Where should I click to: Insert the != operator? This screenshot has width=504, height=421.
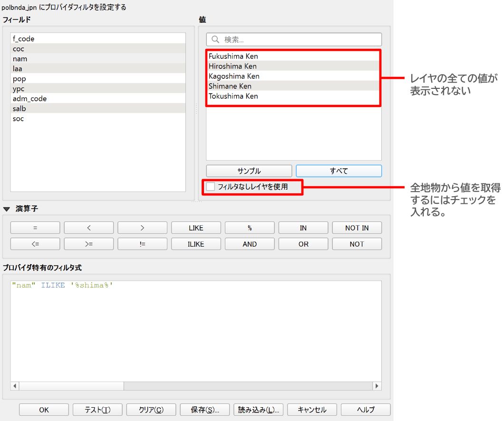pyautogui.click(x=142, y=244)
